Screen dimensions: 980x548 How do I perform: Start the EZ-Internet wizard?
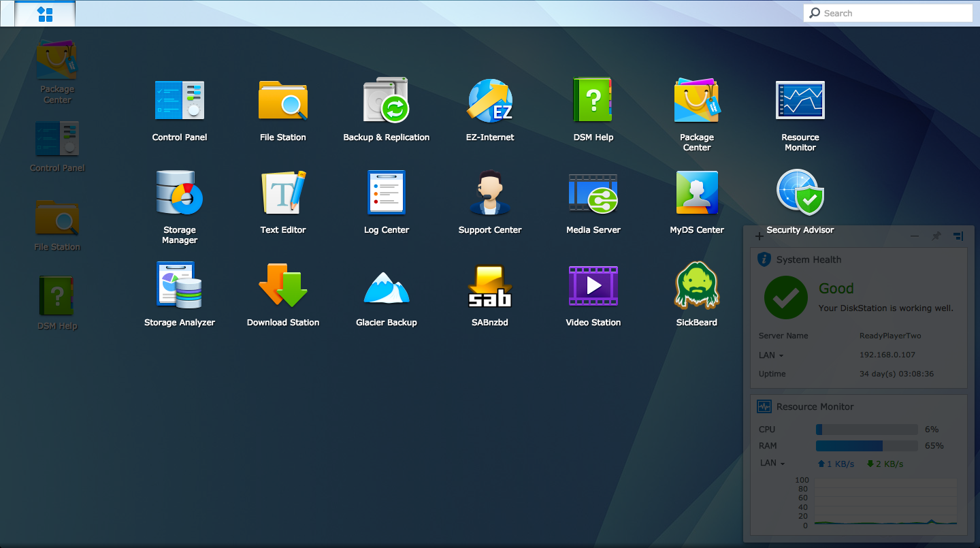tap(490, 101)
